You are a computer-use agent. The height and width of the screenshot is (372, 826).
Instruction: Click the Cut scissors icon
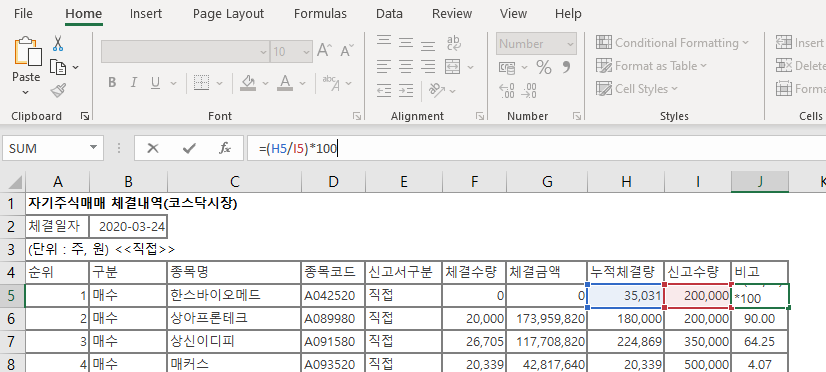point(58,43)
